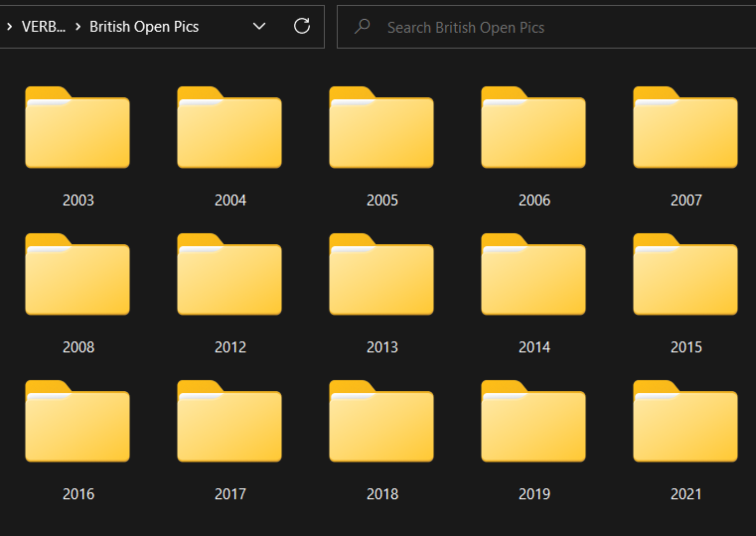Click the folder name label 2003
The height and width of the screenshot is (536, 756).
click(78, 200)
